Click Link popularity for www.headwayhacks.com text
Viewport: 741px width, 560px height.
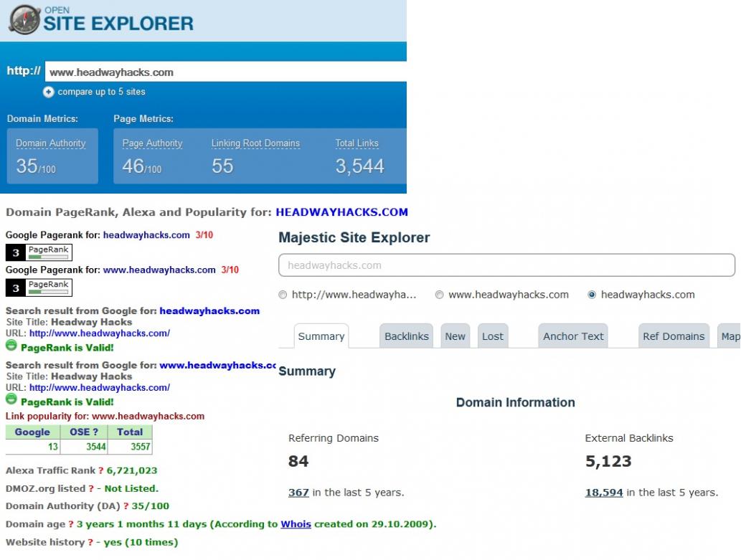click(105, 417)
